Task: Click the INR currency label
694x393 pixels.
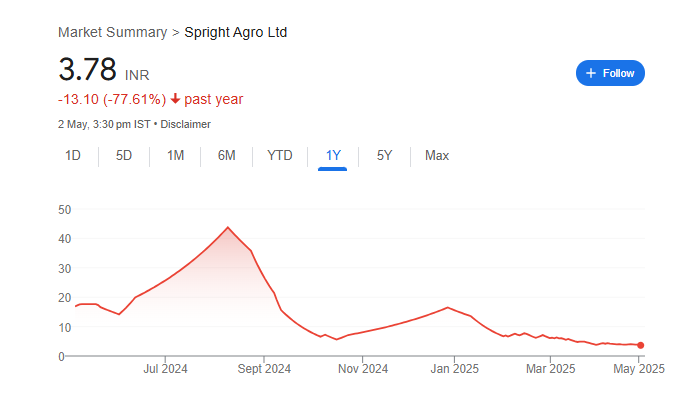Action: point(137,75)
